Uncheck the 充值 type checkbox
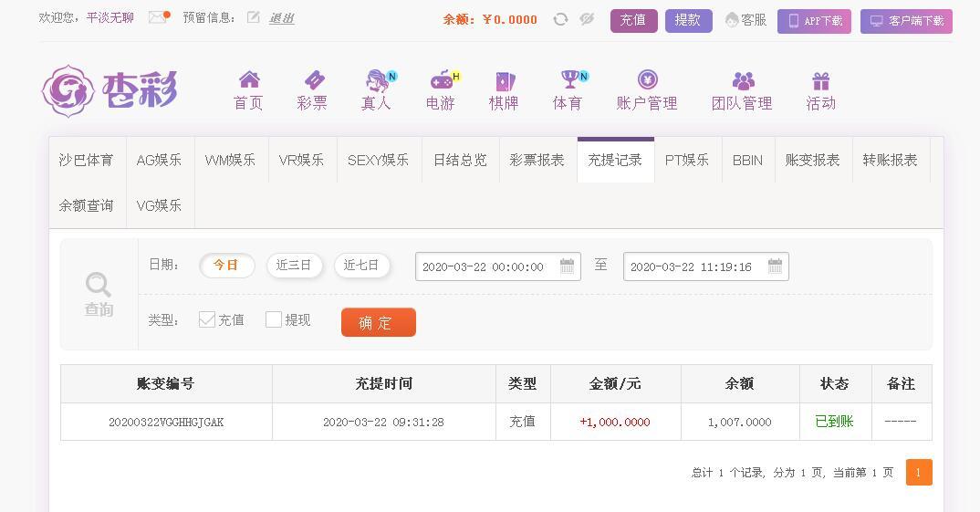This screenshot has height=512, width=980. pos(207,319)
